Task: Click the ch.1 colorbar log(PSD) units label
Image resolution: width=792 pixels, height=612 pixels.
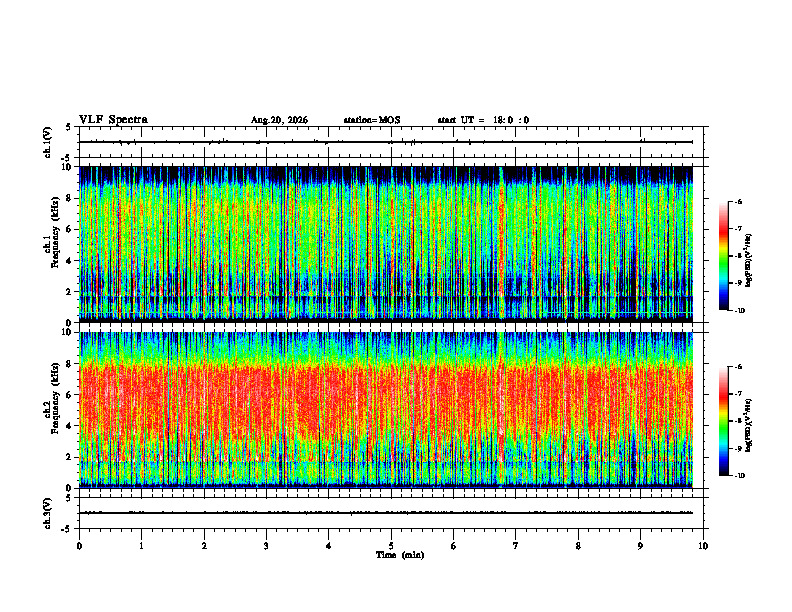Action: point(750,260)
